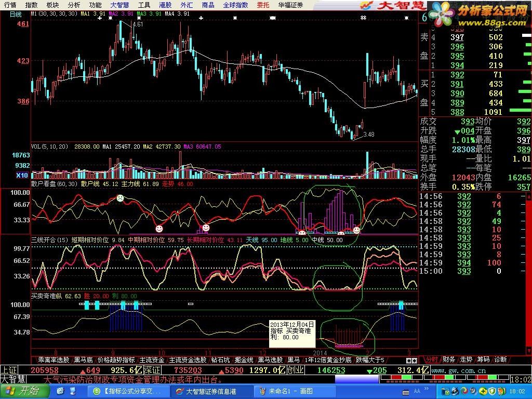The image size is (532, 399).
Task: Select the 跌幅大于5 tab
Action: pos(370,360)
